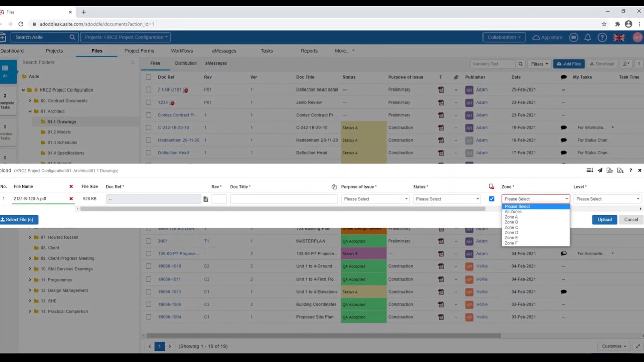This screenshot has width=644, height=362.
Task: Tick the select-all checkbox in the file list header
Action: 148,77
